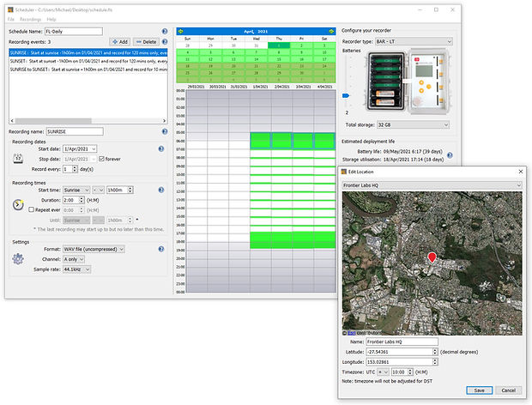Click the Scheduler app icon in title bar
The image size is (532, 405).
click(10, 9)
